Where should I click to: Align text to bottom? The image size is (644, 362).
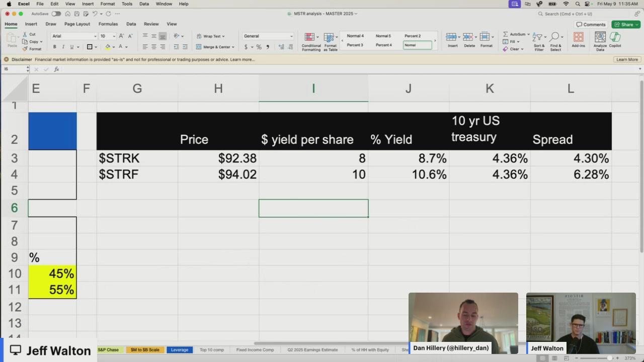pos(163,36)
